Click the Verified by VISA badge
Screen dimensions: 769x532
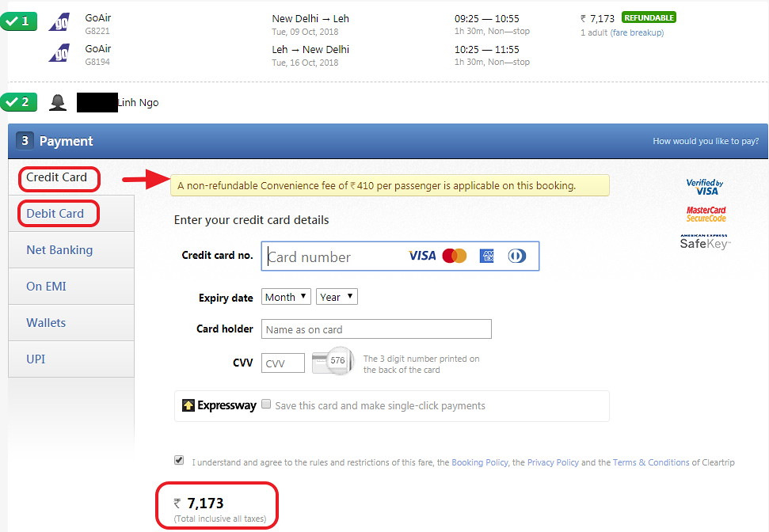coord(705,187)
